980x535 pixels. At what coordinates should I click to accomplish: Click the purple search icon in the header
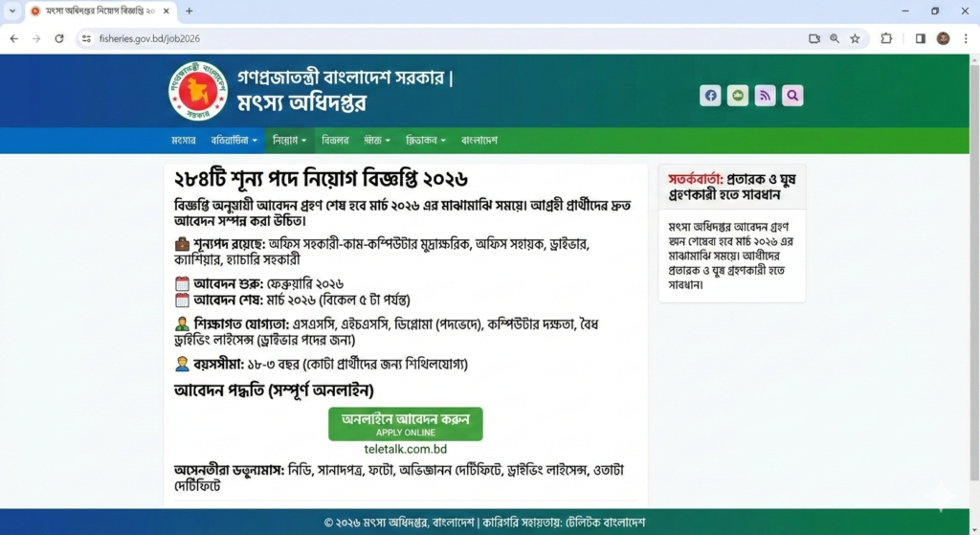792,96
